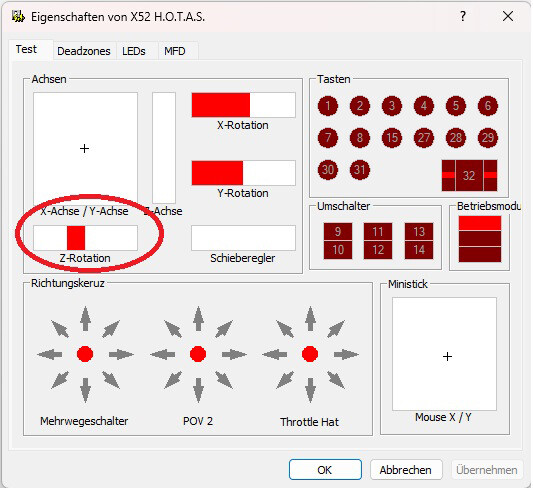Click the up arrow of Mehrwegeschalter
Viewport: 533px width, 490px height.
[x=85, y=318]
